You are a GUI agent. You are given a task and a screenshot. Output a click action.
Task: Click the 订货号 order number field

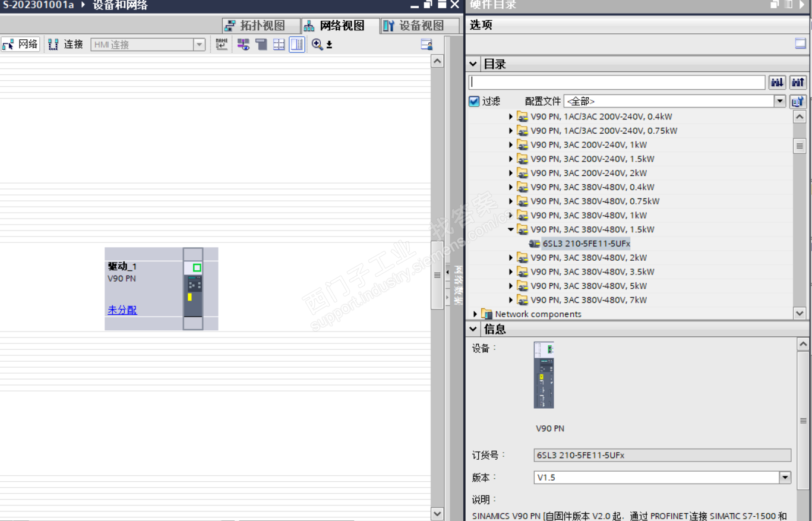pos(662,456)
